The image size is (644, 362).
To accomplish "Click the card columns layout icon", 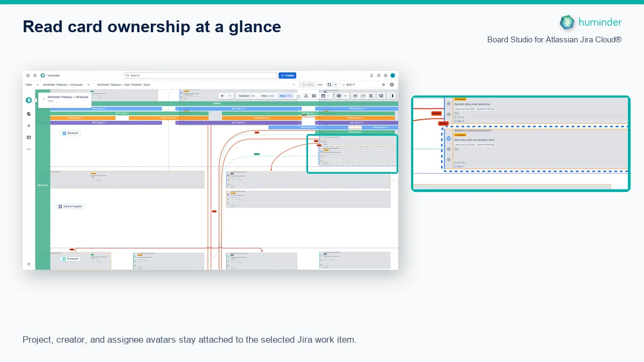I will tap(314, 96).
